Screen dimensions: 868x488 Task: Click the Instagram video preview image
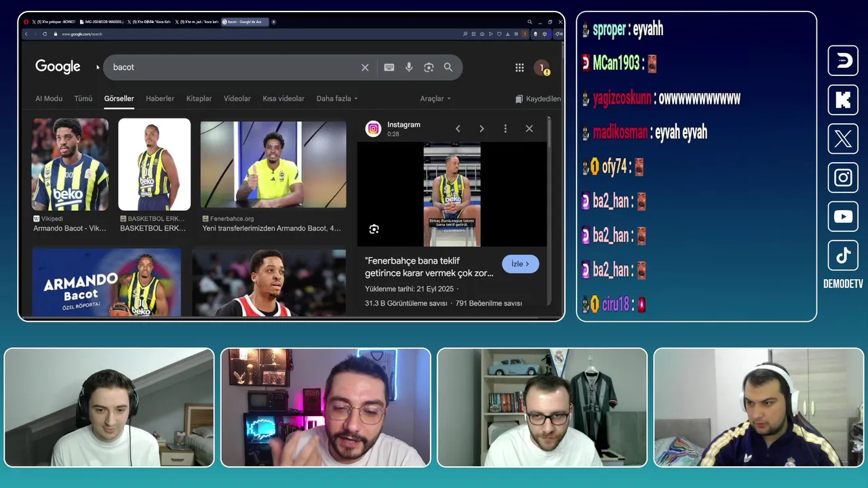(452, 195)
